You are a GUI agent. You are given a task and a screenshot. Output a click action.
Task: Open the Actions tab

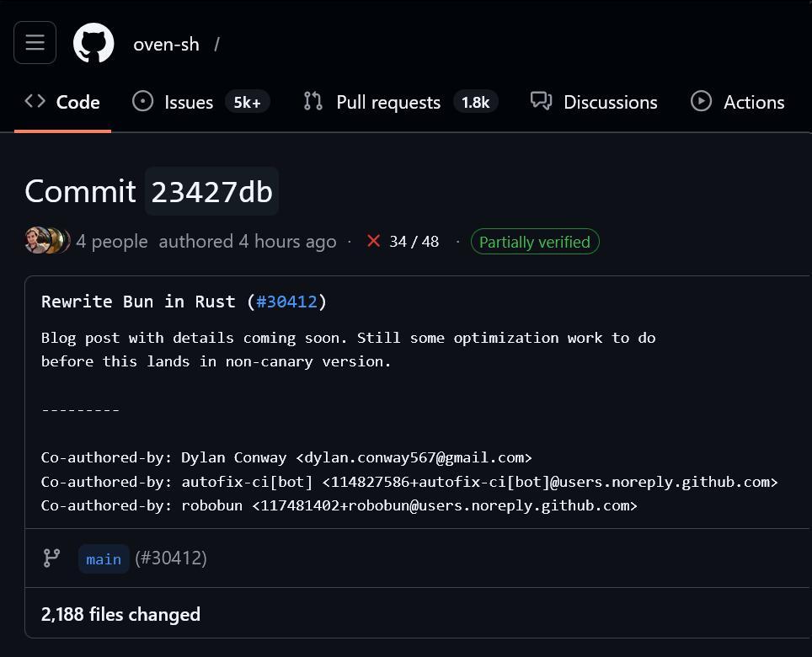738,102
